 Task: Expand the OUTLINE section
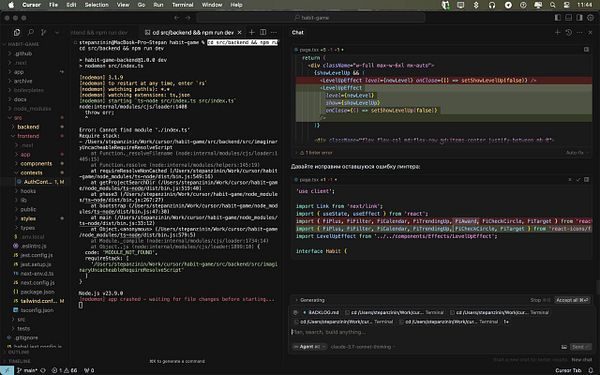[18, 352]
